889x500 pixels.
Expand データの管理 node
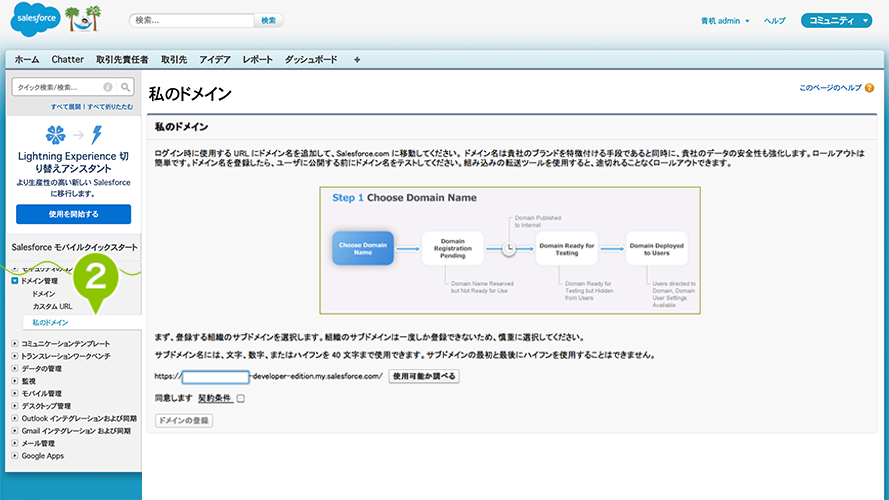[15, 368]
